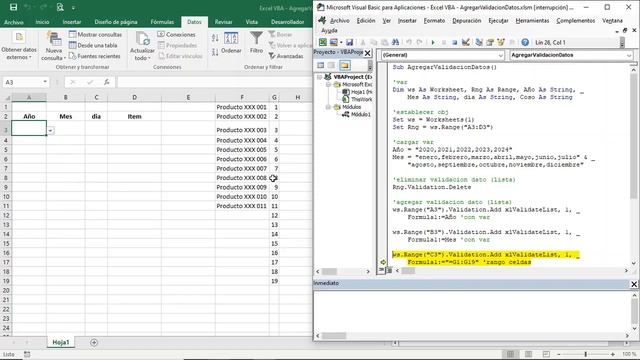Toggle Folders icon in Project panel

click(344, 65)
